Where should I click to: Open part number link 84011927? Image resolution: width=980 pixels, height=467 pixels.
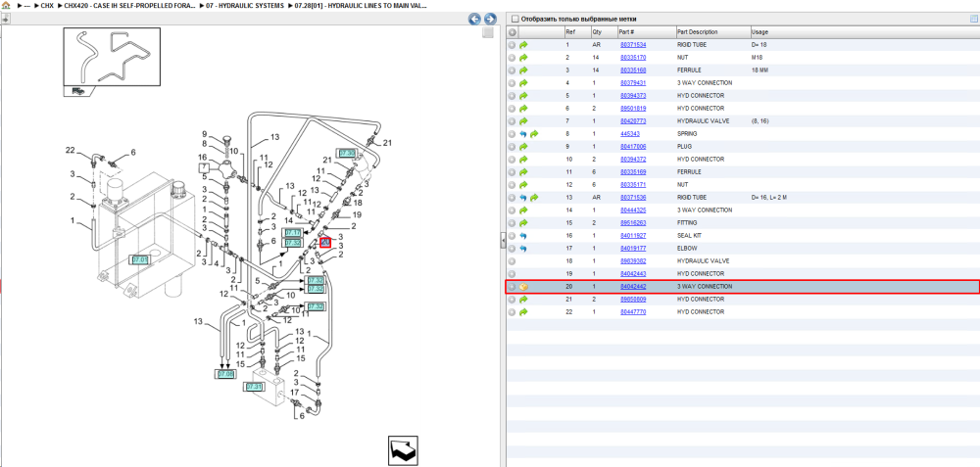632,235
